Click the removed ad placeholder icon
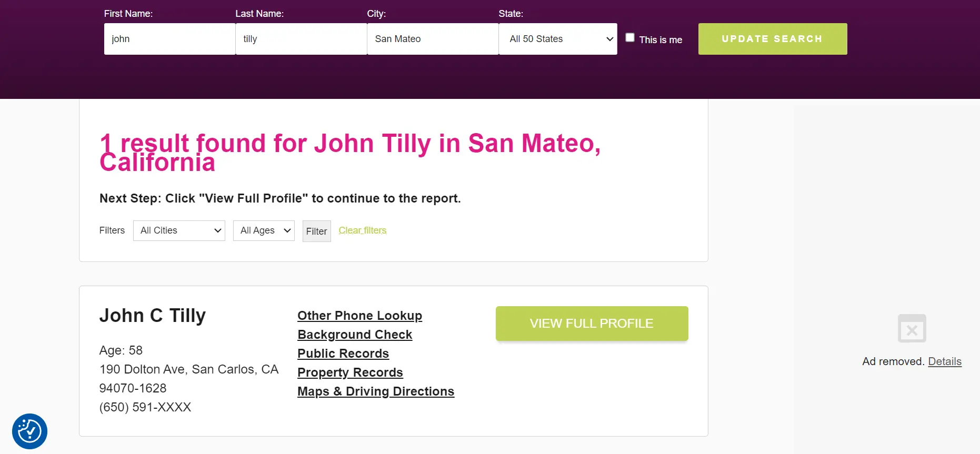980x454 pixels. tap(912, 329)
